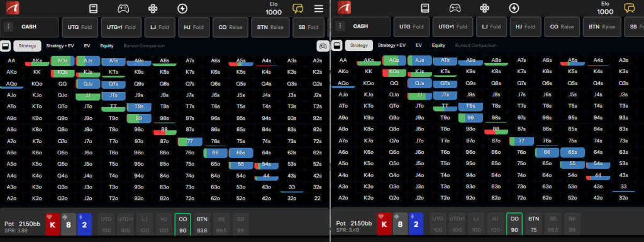Image resolution: width=644 pixels, height=242 pixels.
Task: Click the green AQs hand cell in right panel
Action: (394, 61)
